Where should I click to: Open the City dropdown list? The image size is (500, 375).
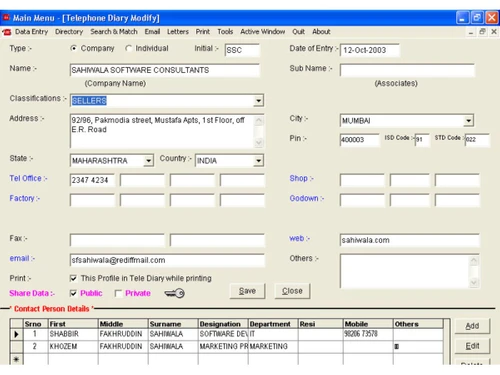(469, 121)
